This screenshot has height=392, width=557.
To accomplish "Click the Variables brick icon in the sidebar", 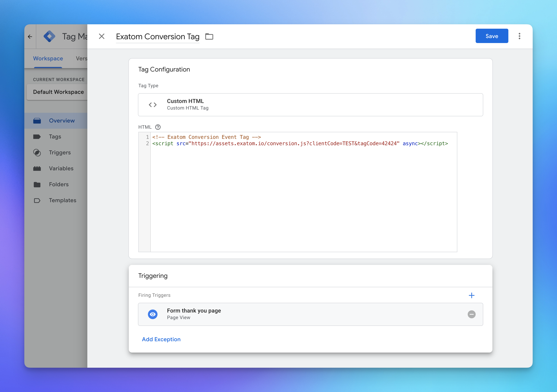I will 37,169.
